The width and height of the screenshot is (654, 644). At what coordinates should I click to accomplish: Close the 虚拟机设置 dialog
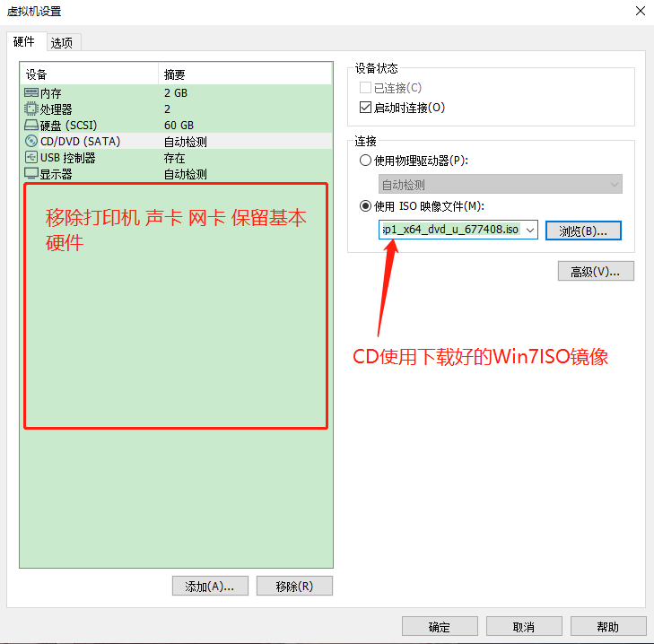[x=641, y=11]
